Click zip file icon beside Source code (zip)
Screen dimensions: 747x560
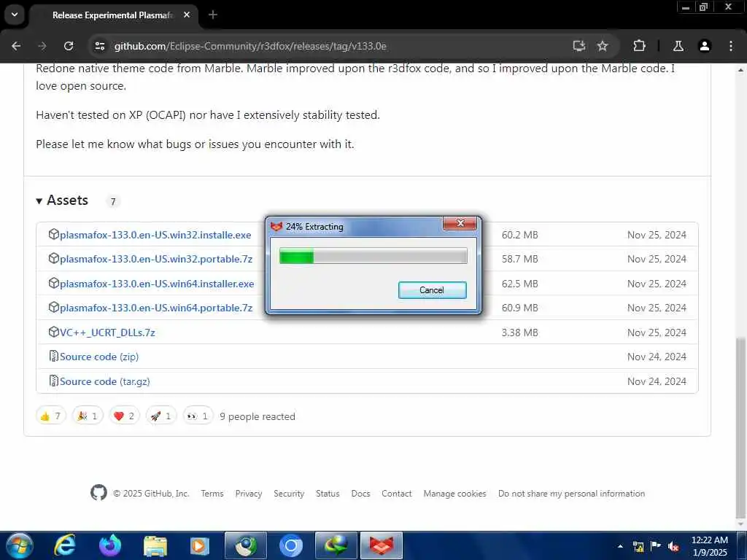coord(53,356)
